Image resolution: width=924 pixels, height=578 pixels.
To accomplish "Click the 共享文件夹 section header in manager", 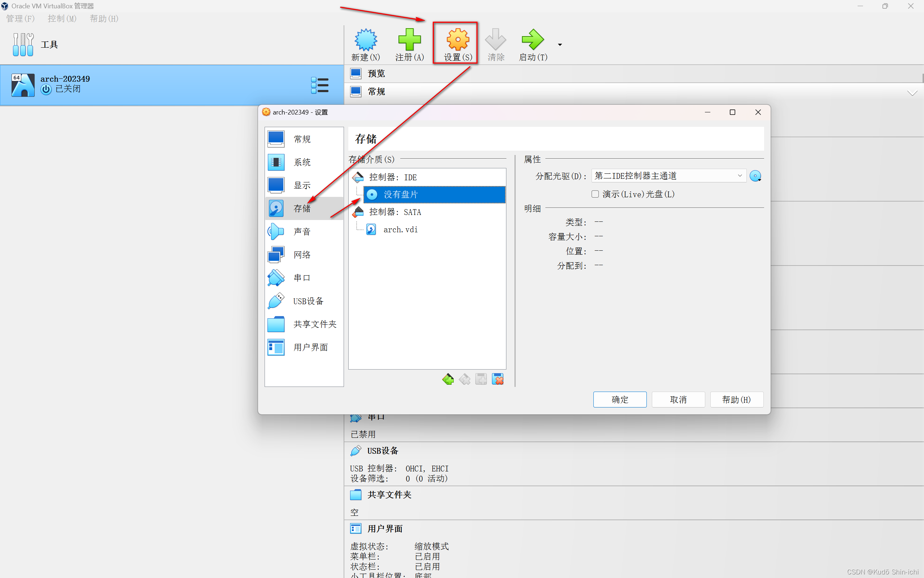I will (x=389, y=495).
